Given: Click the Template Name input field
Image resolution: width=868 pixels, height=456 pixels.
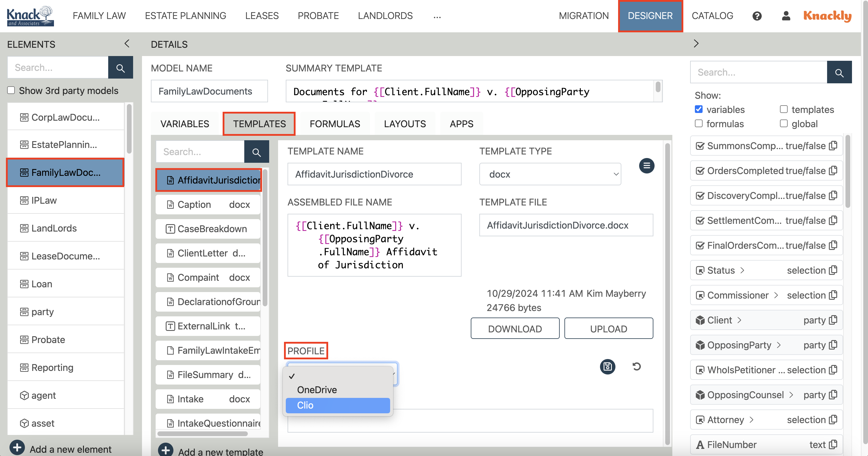Looking at the screenshot, I should (x=374, y=174).
